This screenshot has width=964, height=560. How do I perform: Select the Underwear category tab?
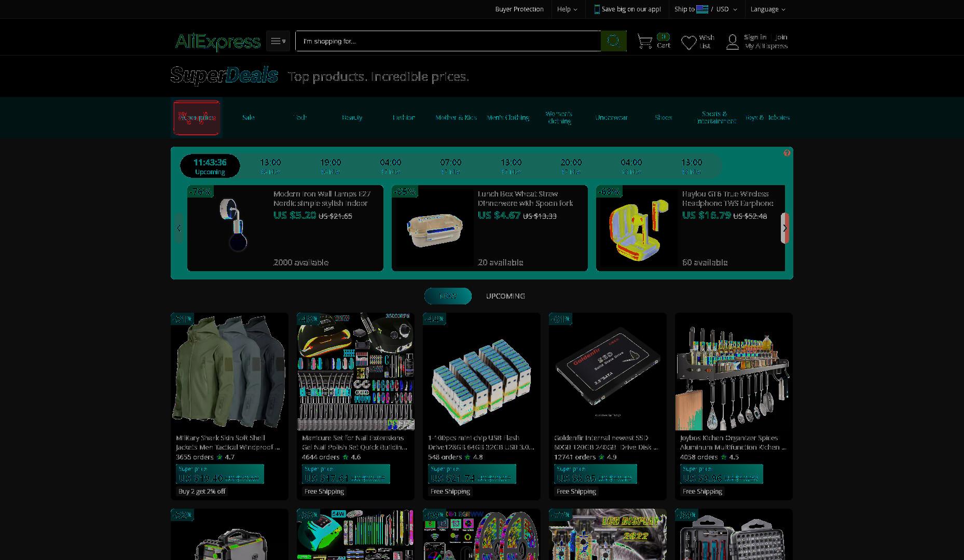pyautogui.click(x=612, y=118)
